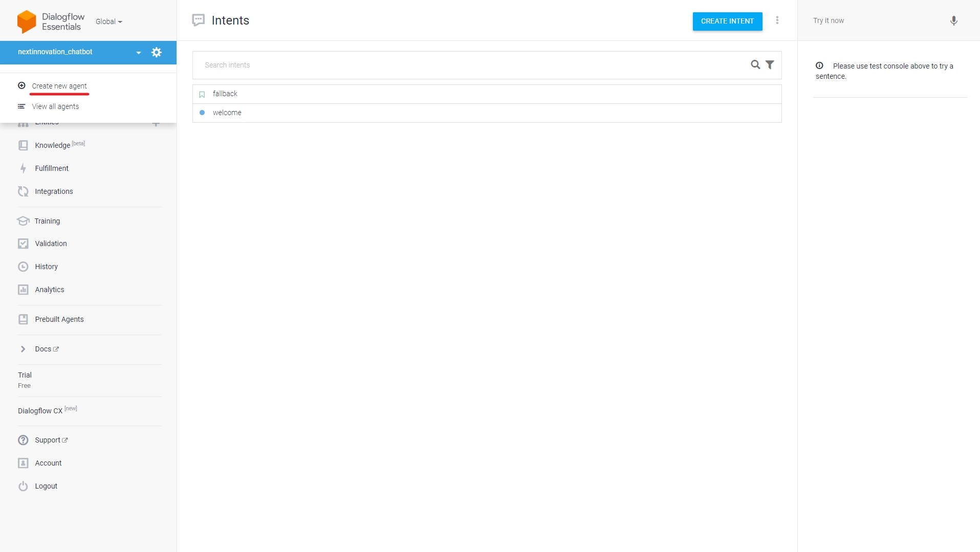Viewport: 980px width, 552px height.
Task: Open Prebuilt Agents
Action: click(x=59, y=319)
